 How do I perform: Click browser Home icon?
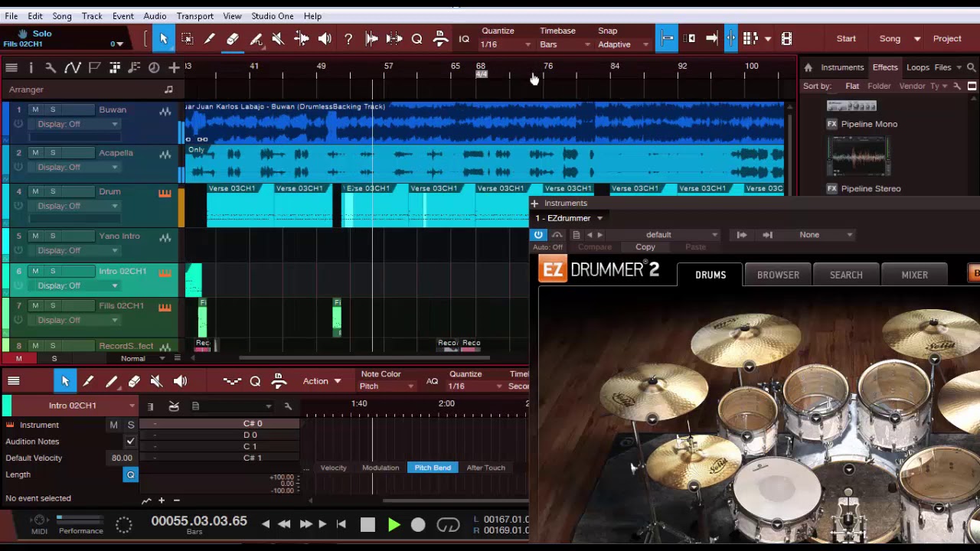click(808, 67)
